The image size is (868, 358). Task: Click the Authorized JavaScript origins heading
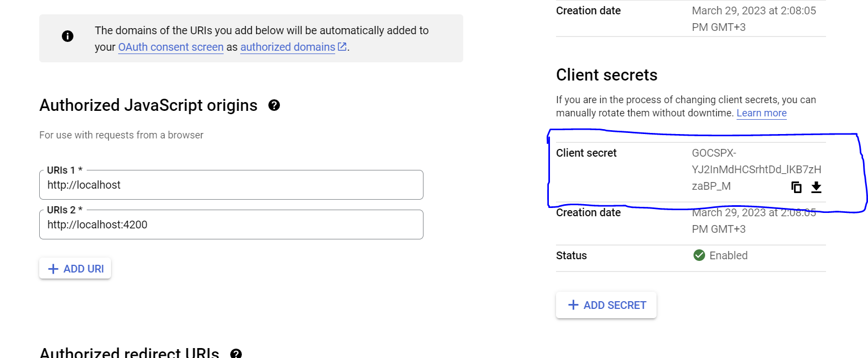(148, 105)
